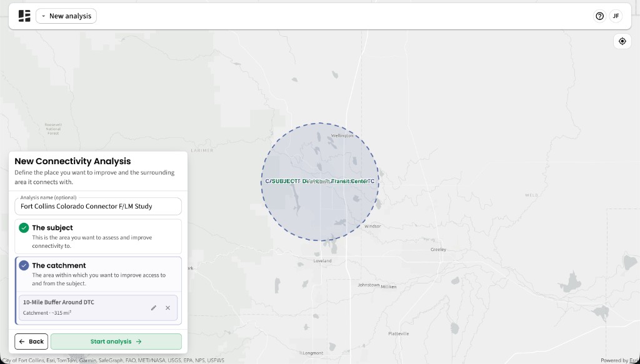Open the help question mark icon
The height and width of the screenshot is (364, 640).
pyautogui.click(x=599, y=16)
